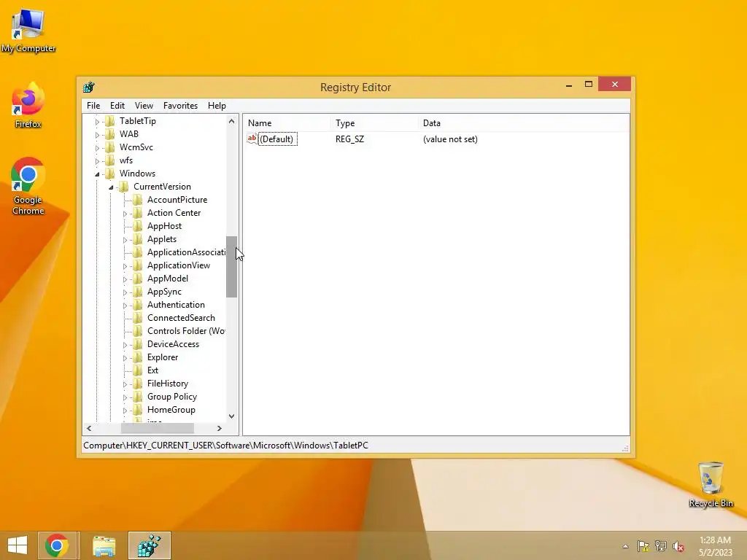Click the AppModel folder icon

[x=138, y=279]
